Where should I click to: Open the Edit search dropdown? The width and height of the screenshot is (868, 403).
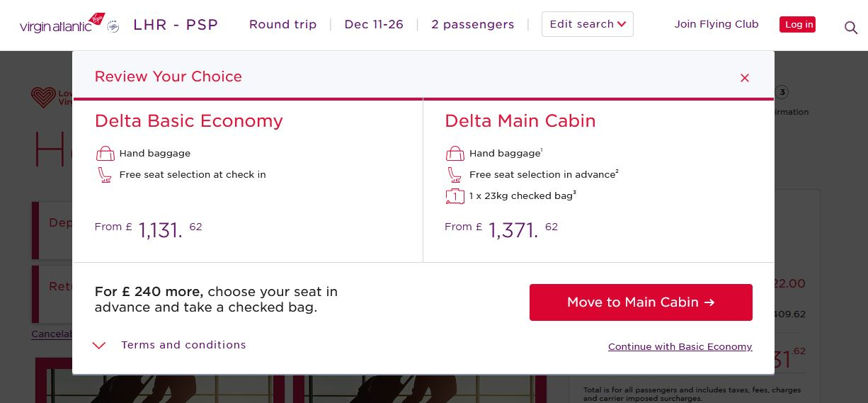click(588, 24)
